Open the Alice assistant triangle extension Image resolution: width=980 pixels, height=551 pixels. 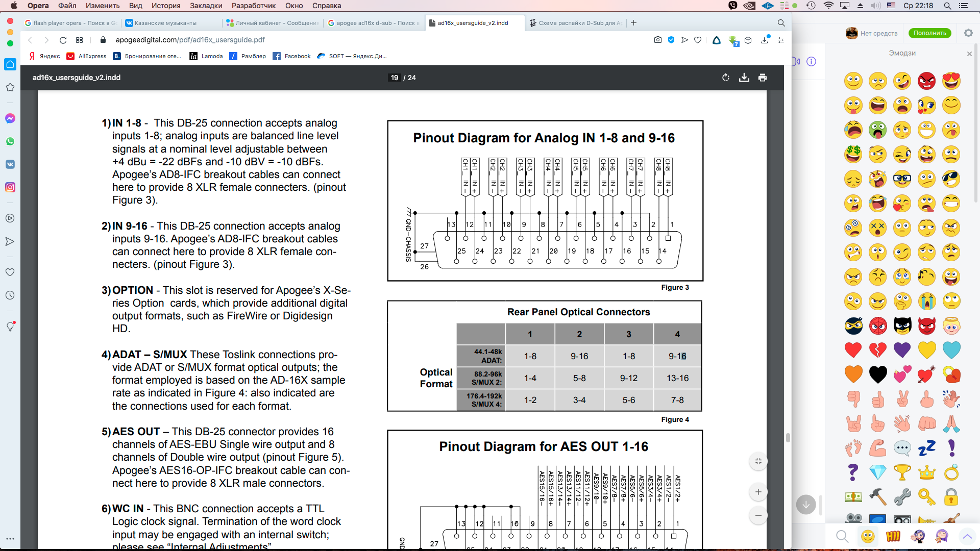tap(717, 40)
